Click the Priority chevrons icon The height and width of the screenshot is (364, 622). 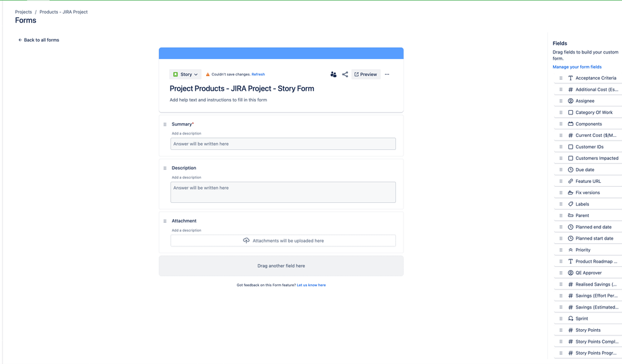[570, 250]
